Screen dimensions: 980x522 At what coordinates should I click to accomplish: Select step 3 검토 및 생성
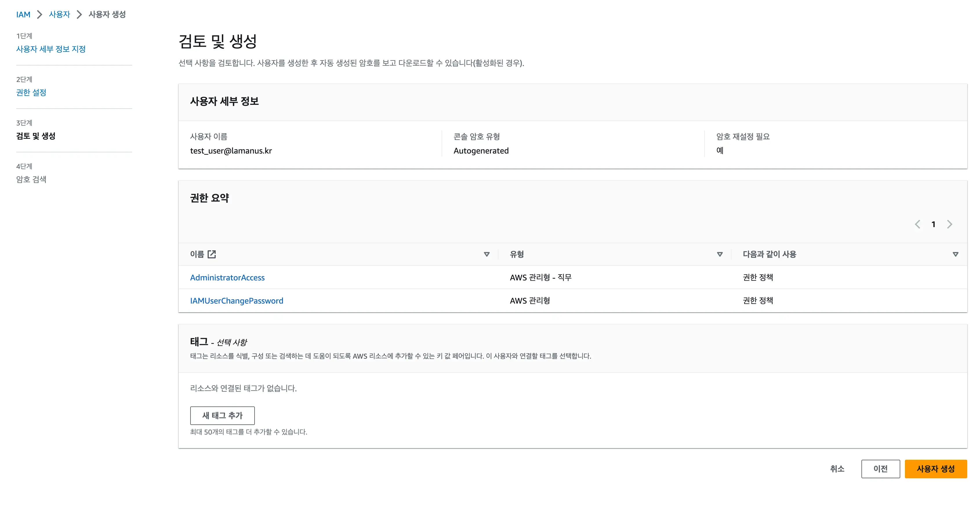tap(36, 136)
